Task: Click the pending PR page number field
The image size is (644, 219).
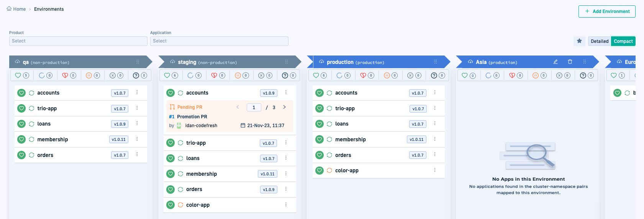Action: pos(254,108)
